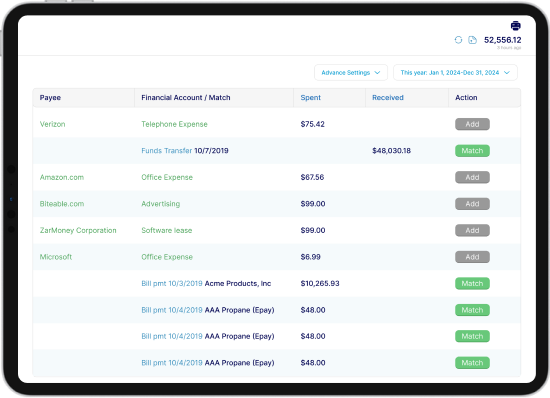The height and width of the screenshot is (398, 550).
Task: Click the import file icon near balance
Action: click(472, 40)
